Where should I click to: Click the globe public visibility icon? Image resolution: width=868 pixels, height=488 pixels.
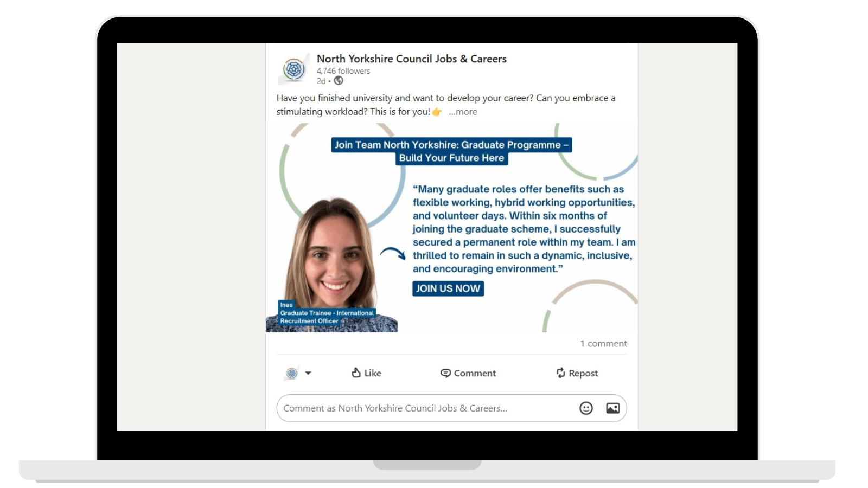[x=339, y=81]
